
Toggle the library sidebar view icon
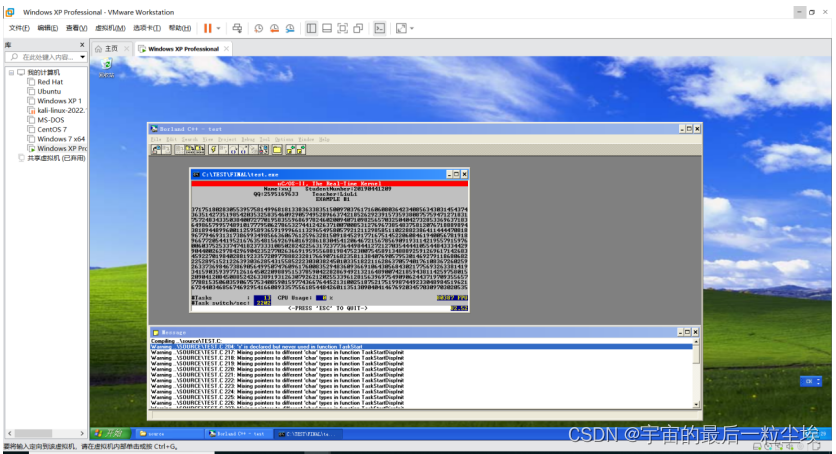[311, 28]
